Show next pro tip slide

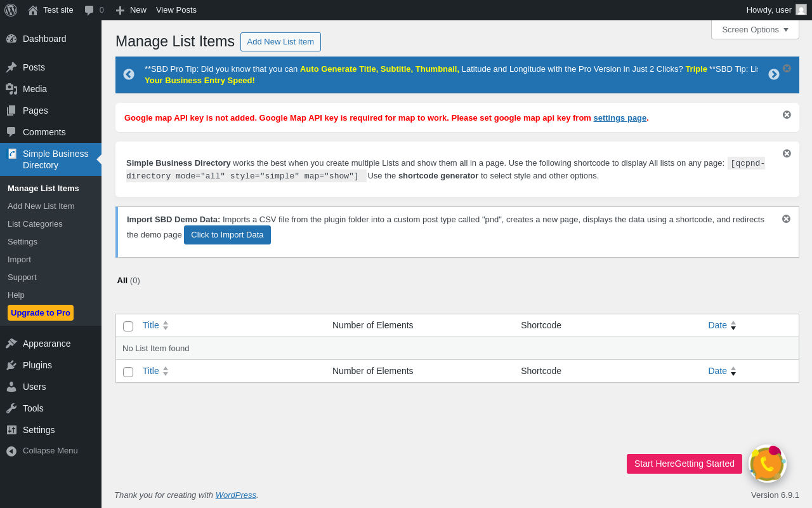point(774,74)
